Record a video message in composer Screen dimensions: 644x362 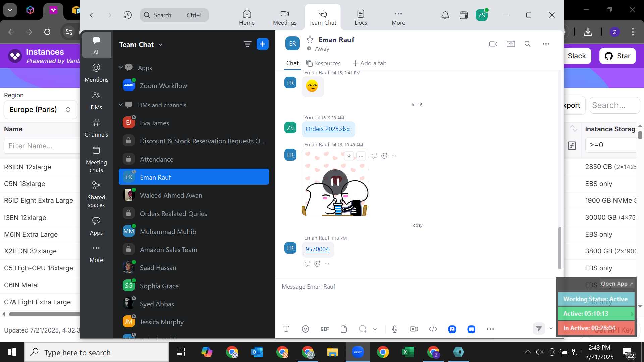coord(414,329)
